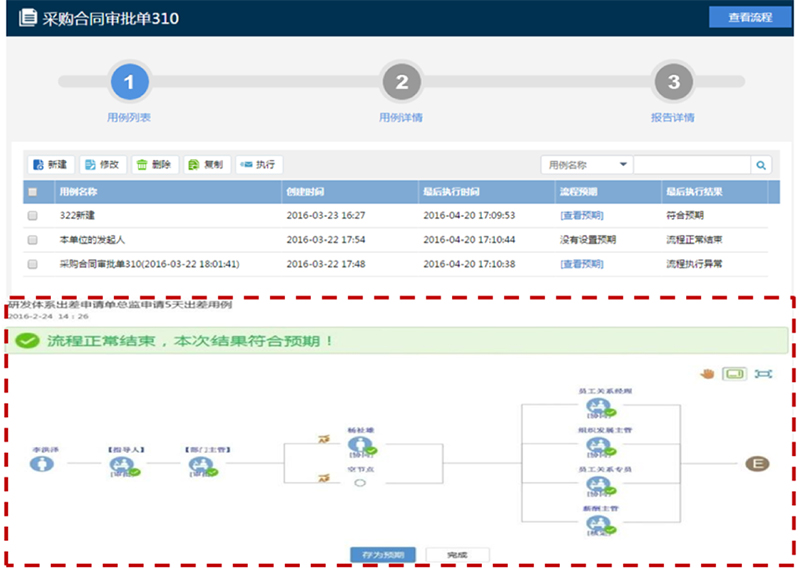The height and width of the screenshot is (572, 800).
Task: Click the search text input field
Action: pyautogui.click(x=691, y=165)
